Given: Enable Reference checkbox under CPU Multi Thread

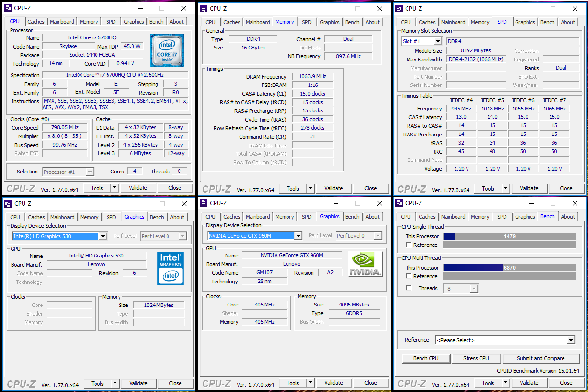Looking at the screenshot, I should coord(408,276).
